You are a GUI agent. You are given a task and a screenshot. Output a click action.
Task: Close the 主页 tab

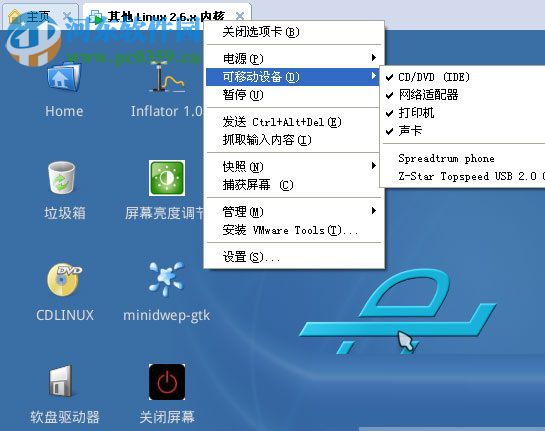[x=67, y=16]
